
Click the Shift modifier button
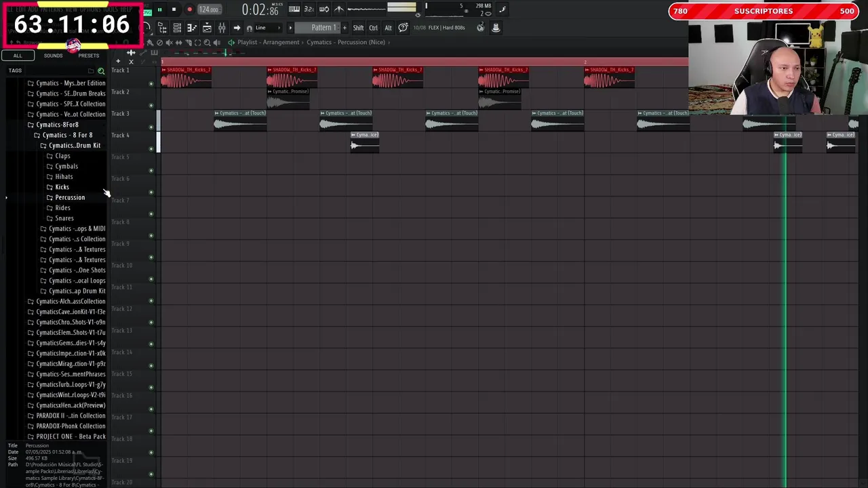(x=358, y=28)
